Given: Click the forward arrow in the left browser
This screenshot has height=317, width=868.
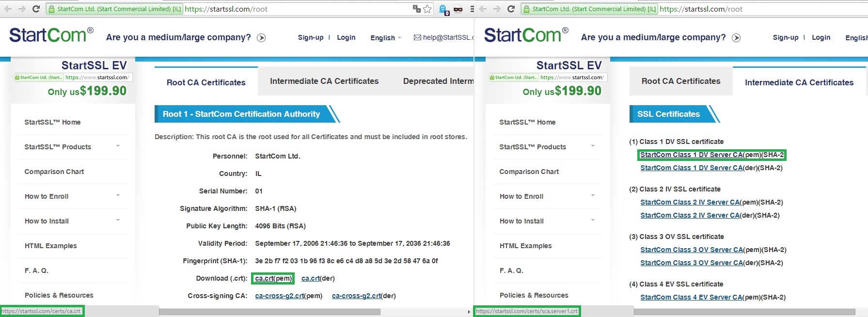Looking at the screenshot, I should (x=22, y=9).
